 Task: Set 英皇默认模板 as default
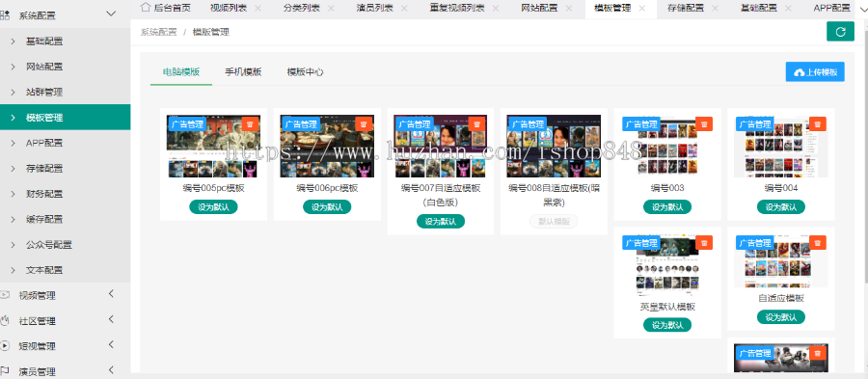(x=667, y=325)
